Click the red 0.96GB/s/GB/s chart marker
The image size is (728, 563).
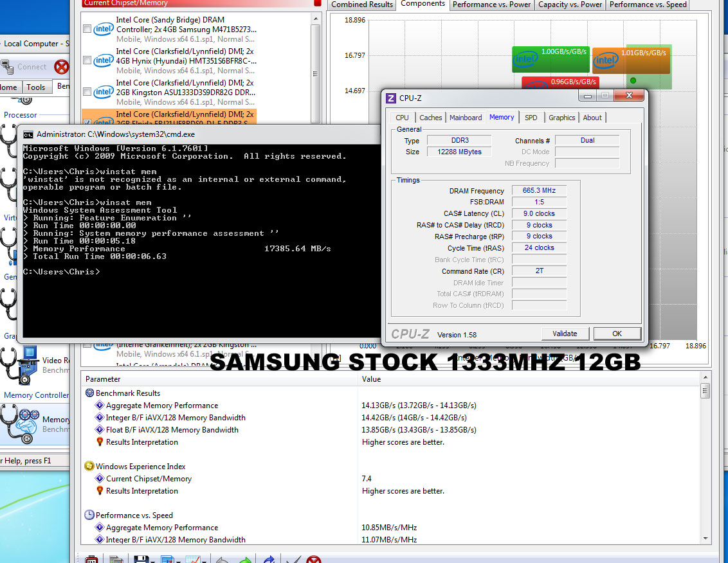coord(560,83)
